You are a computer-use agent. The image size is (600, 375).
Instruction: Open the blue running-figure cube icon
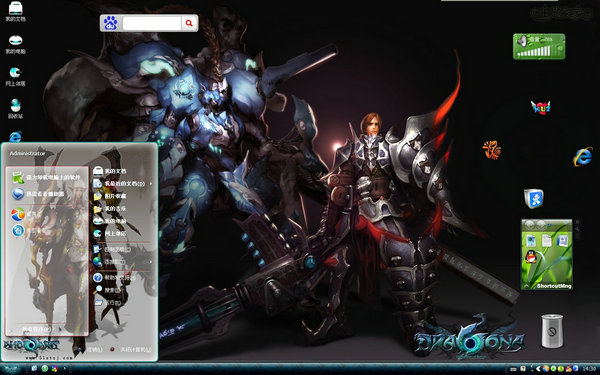534,198
